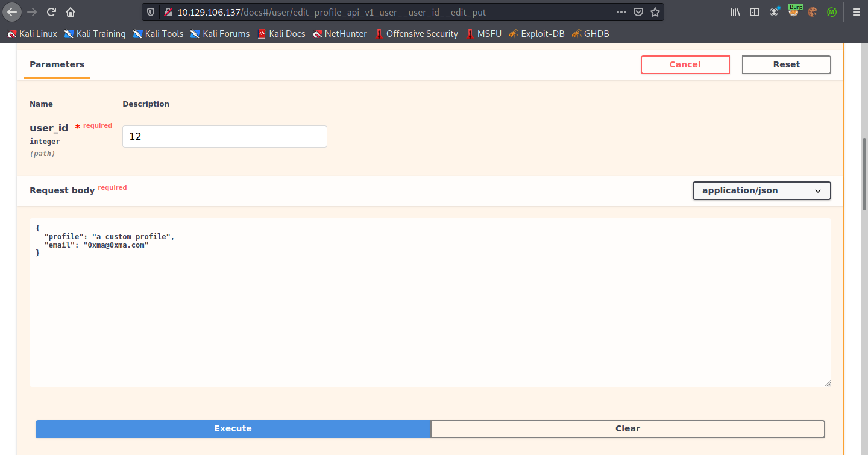Open the Kali Docs bookmark
Image resolution: width=868 pixels, height=455 pixels.
pos(281,34)
